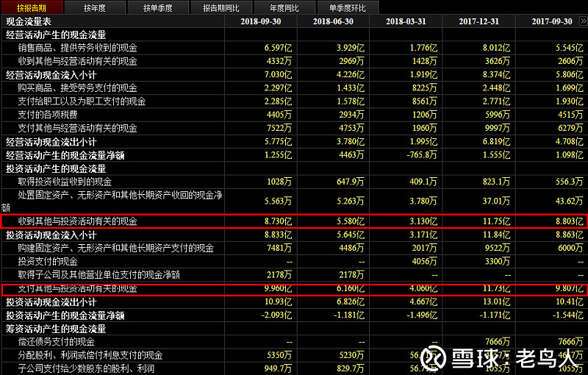
Task: Click the value 6.597亿 for 2018-09-30
Action: 278,48
